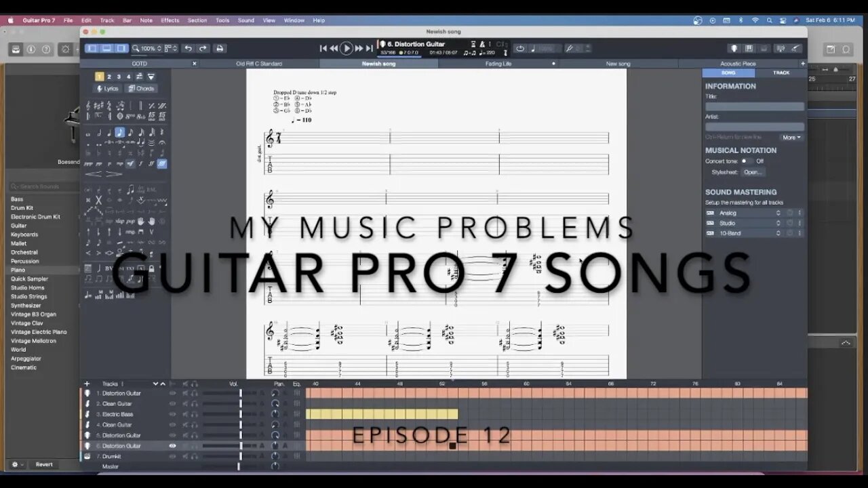This screenshot has width=868, height=488.
Task: Show the fretboard guitar view icon
Action: coord(795,48)
